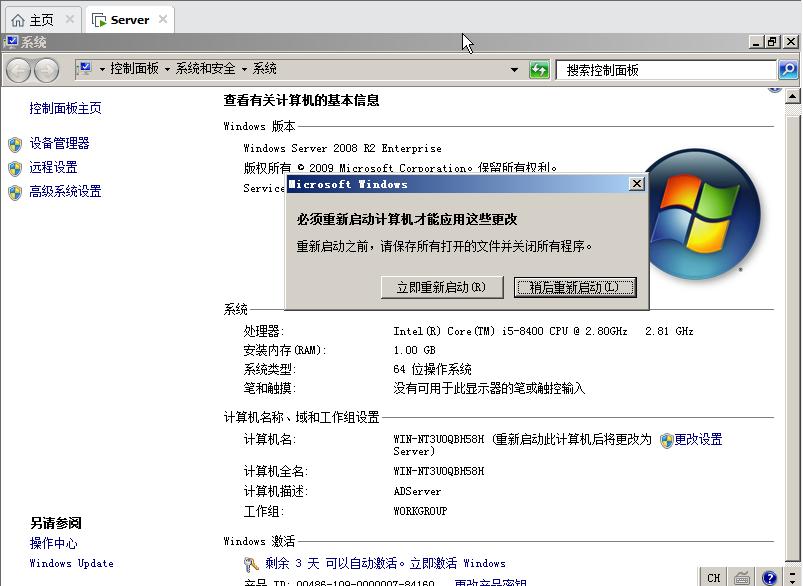Click shield icon beside 高级系统设置
Viewport: 803px width, 586px height.
click(15, 193)
